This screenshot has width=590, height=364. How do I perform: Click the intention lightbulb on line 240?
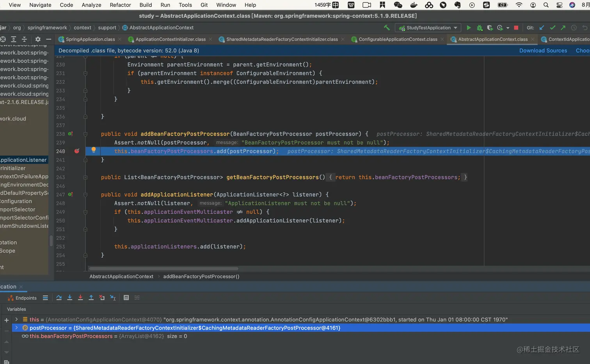pos(94,150)
